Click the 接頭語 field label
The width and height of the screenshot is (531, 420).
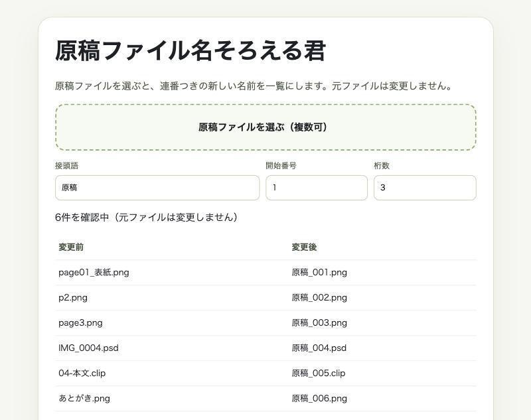67,165
